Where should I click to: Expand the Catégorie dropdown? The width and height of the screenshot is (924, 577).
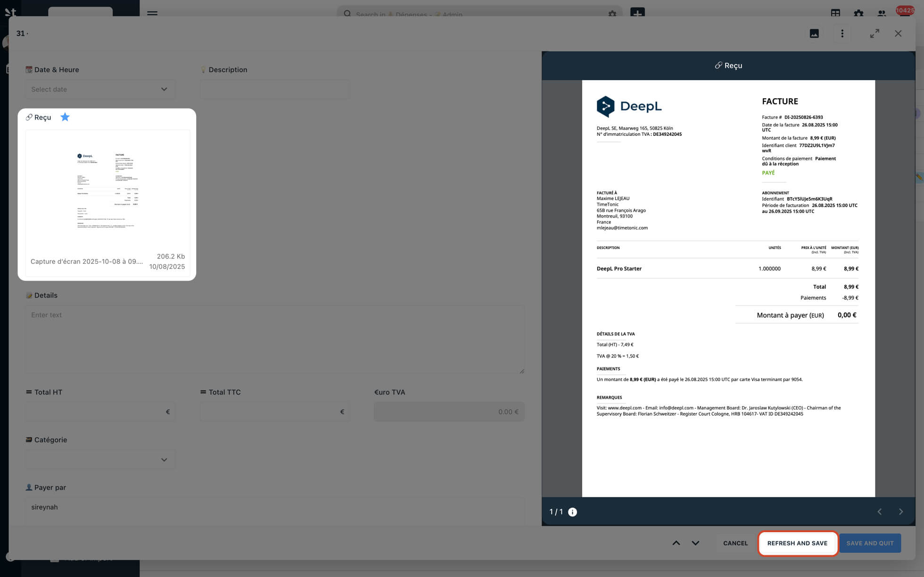point(99,460)
